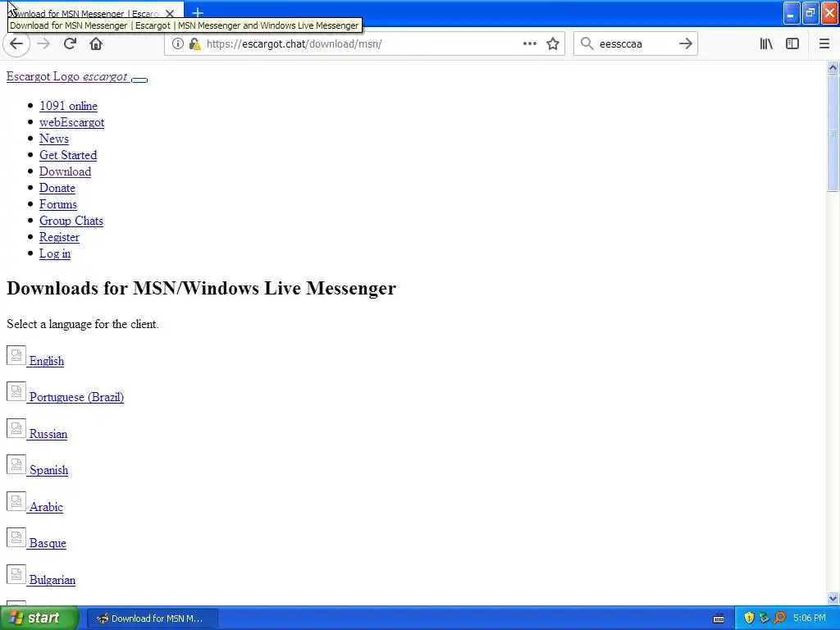Viewport: 840px width, 630px height.
Task: Open the Firefox home page
Action: tap(96, 44)
